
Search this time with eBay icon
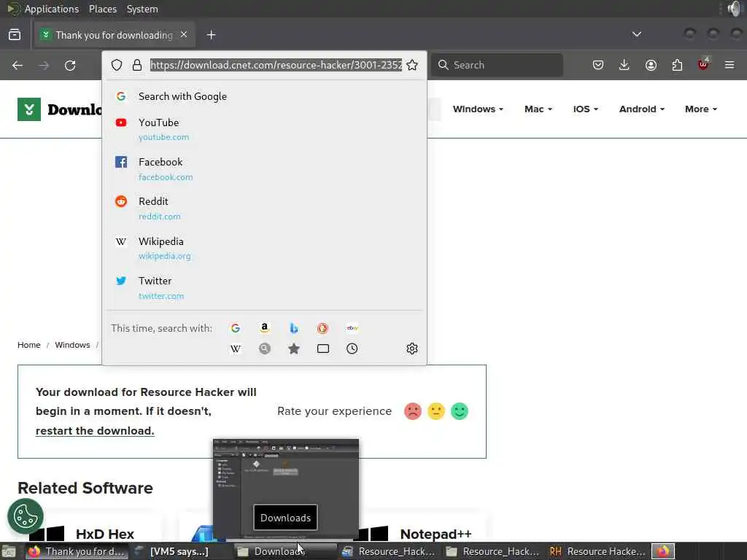[x=352, y=328]
